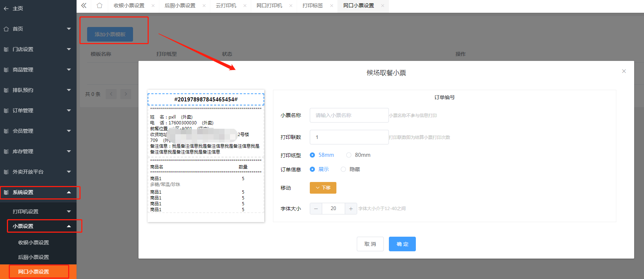
Task: Click the font size value 20 field
Action: pyautogui.click(x=333, y=209)
